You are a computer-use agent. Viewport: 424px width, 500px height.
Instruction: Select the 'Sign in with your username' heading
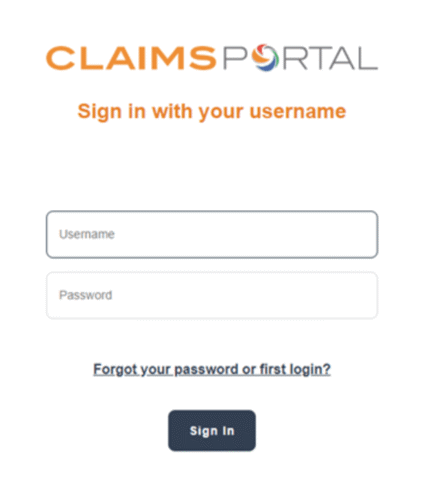coord(212,111)
